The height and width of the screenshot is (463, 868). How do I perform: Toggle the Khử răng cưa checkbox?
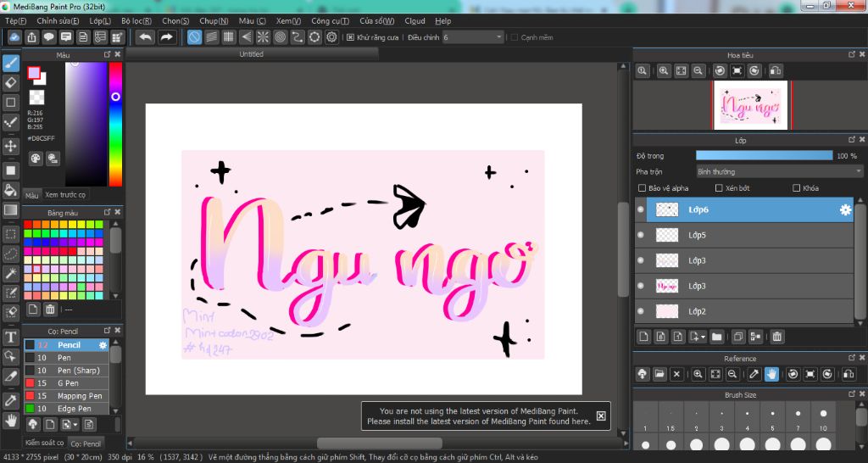pyautogui.click(x=350, y=37)
